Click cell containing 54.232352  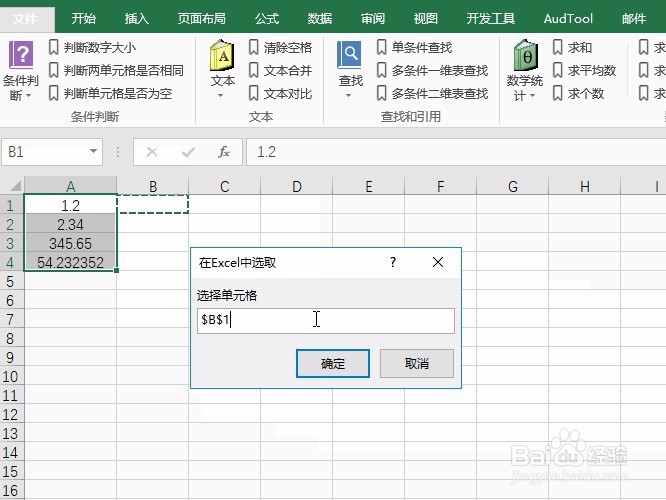point(71,262)
